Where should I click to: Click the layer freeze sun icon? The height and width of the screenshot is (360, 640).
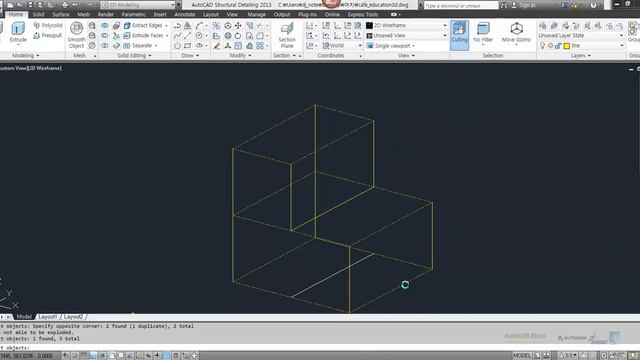coord(551,46)
